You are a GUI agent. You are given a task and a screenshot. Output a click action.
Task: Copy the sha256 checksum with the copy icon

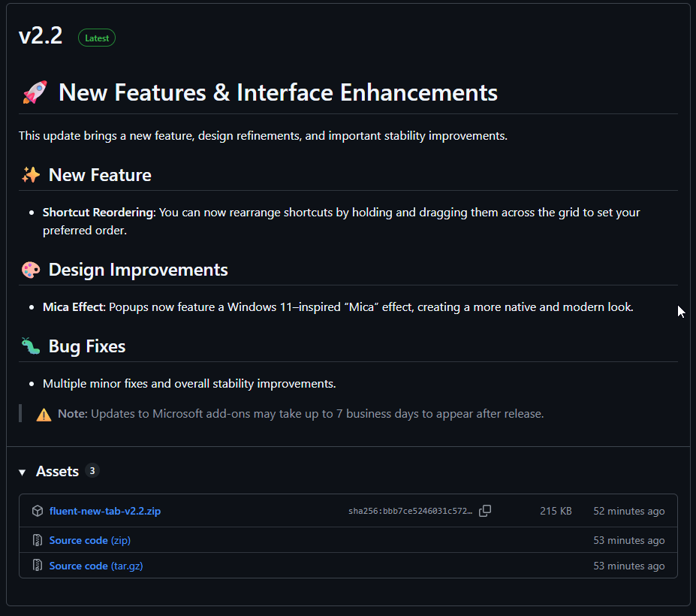click(485, 511)
